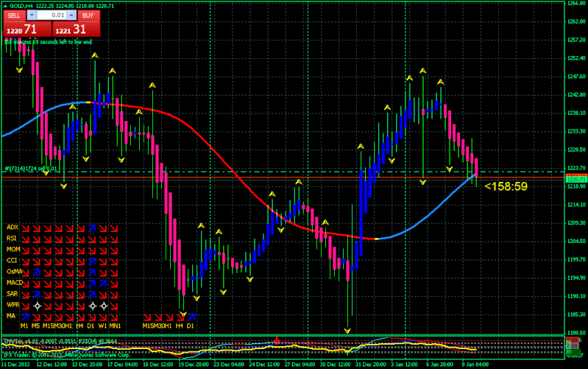Click the M5 timeframe column label
588x369 pixels.
point(35,326)
